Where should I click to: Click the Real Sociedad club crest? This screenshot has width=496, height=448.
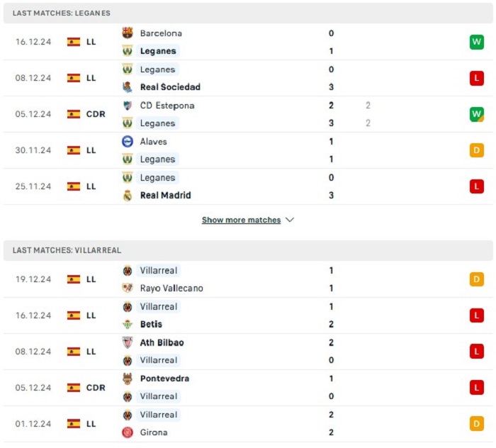coord(128,87)
